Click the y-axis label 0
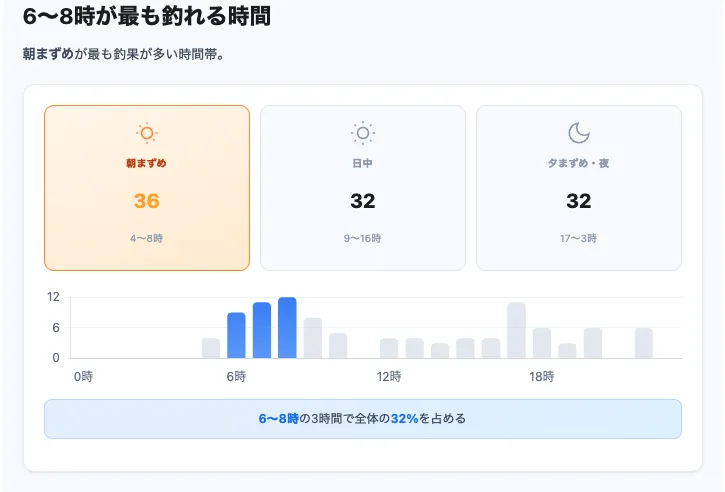The image size is (725, 492). coord(56,357)
